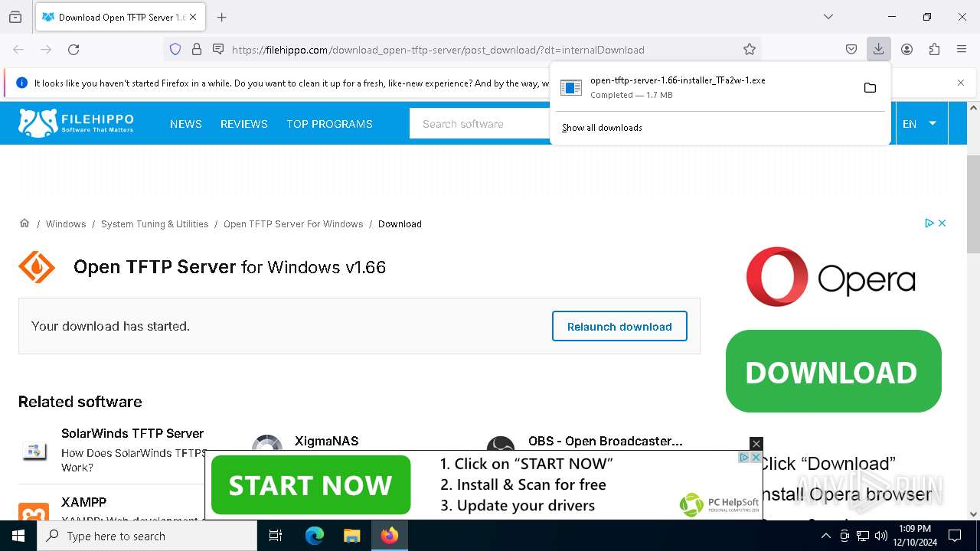Open the Firefox application hamburger menu
Screen dimensions: 980x551
(962, 50)
